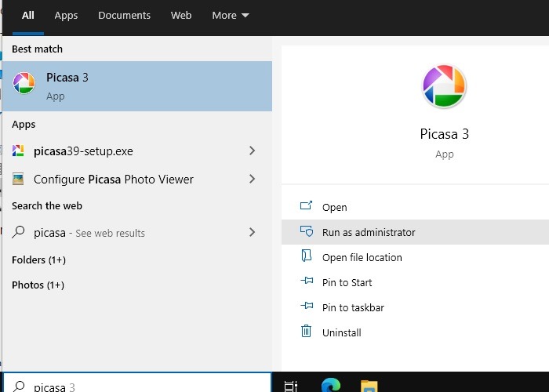The width and height of the screenshot is (549, 392).
Task: Expand options for picasa39-setup.exe
Action: pyautogui.click(x=252, y=151)
